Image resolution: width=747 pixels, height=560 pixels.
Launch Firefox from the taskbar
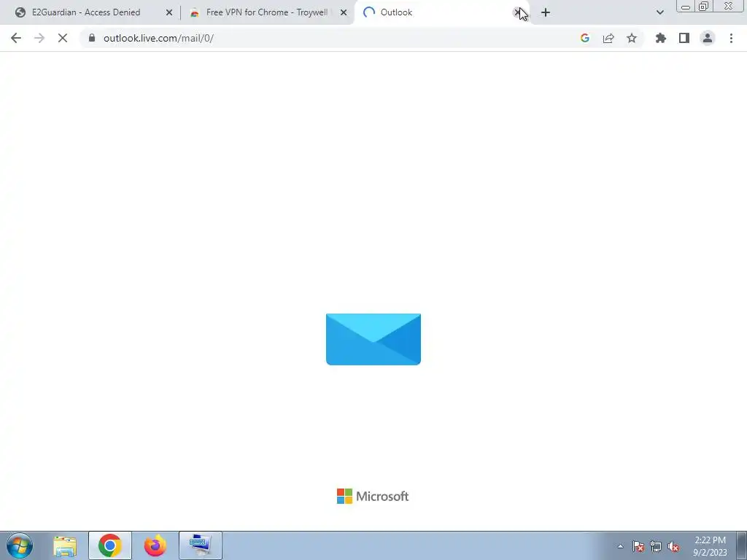tap(155, 545)
